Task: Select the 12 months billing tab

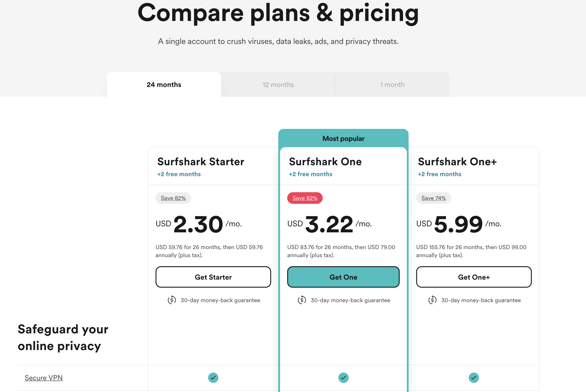Action: (x=278, y=85)
